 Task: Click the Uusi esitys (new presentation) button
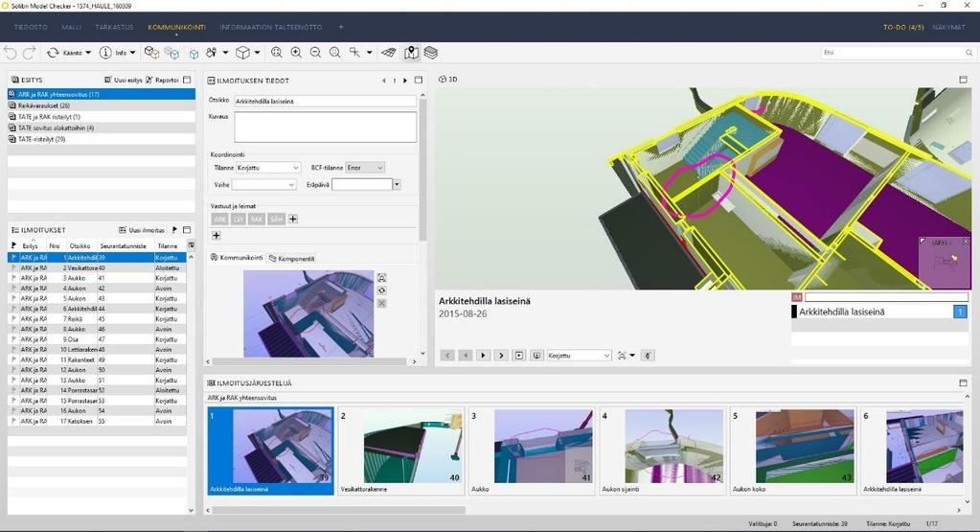tap(124, 80)
